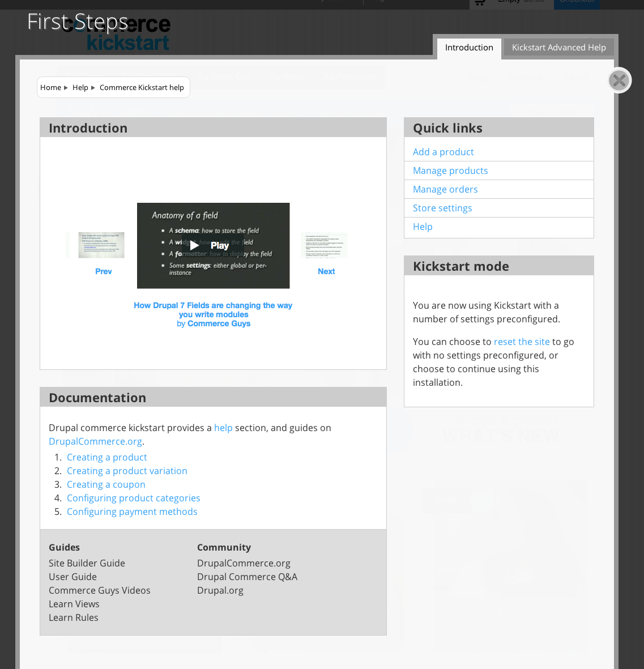Choose to reset the site
This screenshot has height=669, width=644.
coord(522,342)
